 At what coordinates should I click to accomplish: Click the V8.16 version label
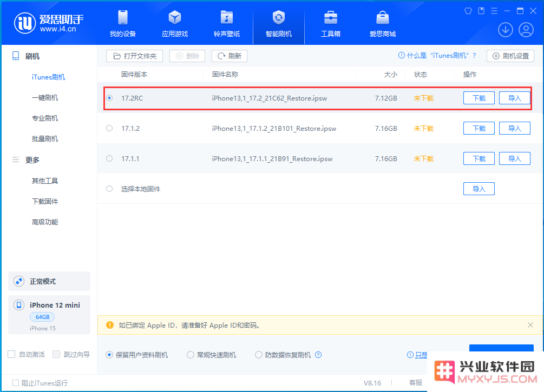(x=372, y=383)
